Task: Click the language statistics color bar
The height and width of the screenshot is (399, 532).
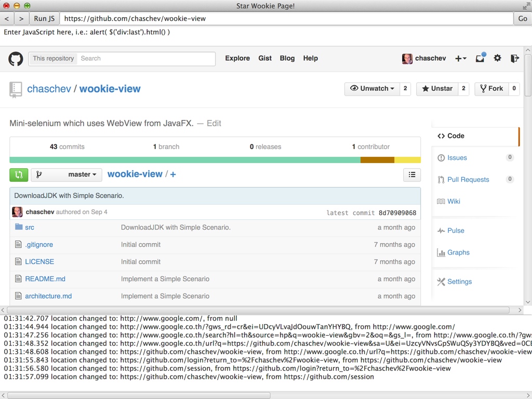Action: (215, 160)
